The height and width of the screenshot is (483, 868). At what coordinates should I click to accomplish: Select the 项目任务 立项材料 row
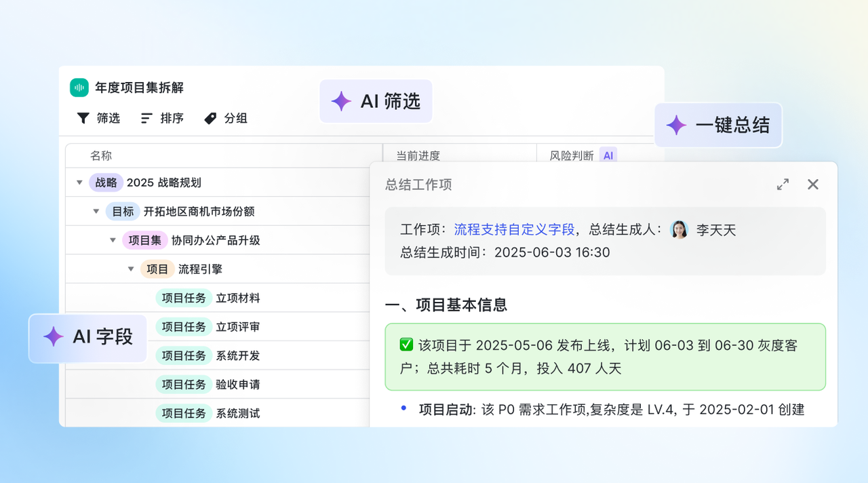point(237,298)
